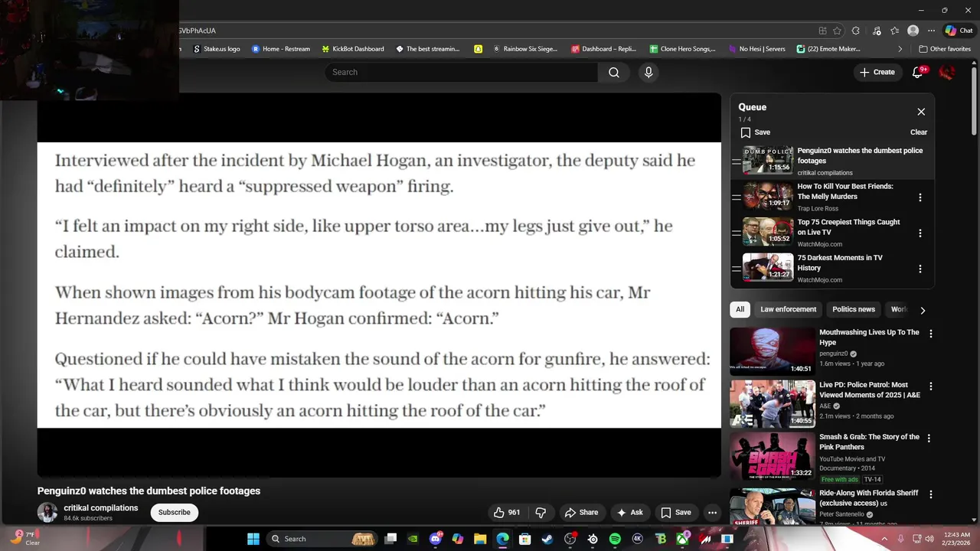The image size is (980, 551).
Task: Open the Live PD: Police Patrol video title
Action: pos(870,390)
